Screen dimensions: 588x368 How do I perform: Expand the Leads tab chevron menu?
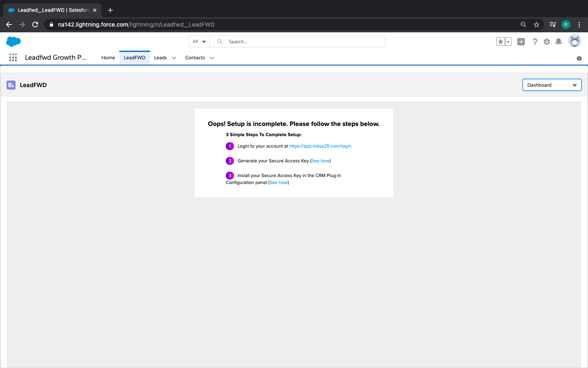point(174,58)
